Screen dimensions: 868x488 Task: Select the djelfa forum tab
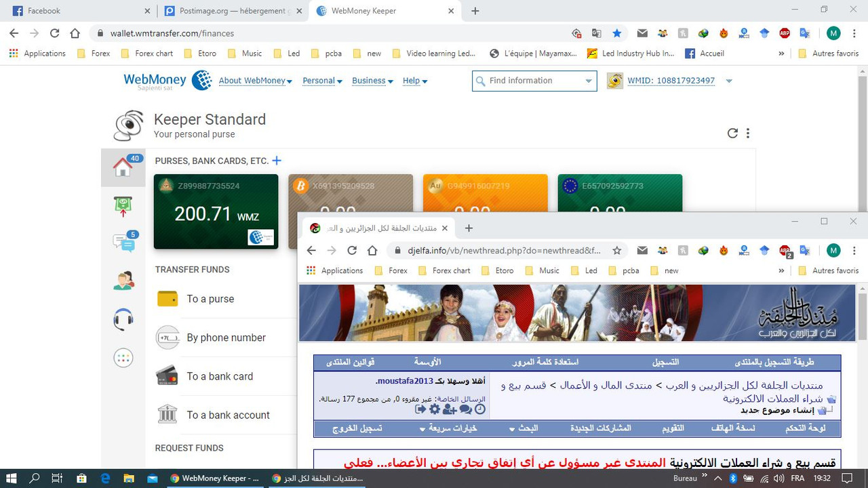pyautogui.click(x=379, y=228)
